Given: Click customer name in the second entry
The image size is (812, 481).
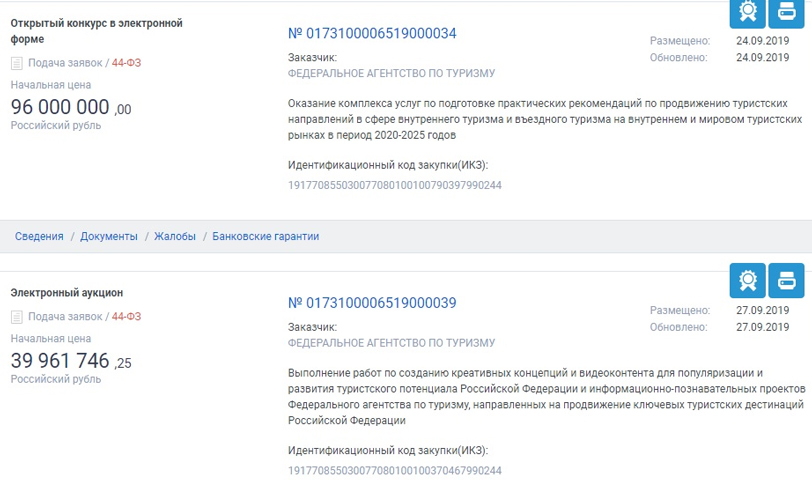Looking at the screenshot, I should 391,342.
